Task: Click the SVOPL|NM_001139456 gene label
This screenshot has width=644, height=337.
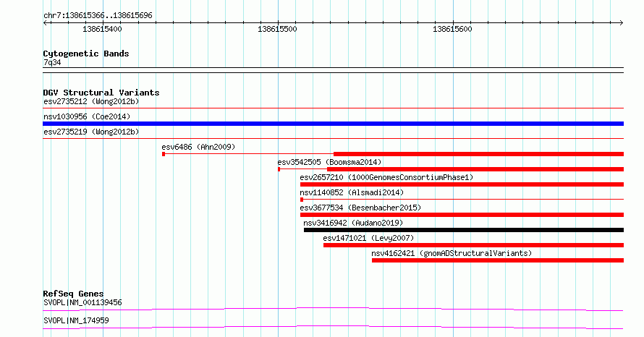Action: (x=82, y=302)
